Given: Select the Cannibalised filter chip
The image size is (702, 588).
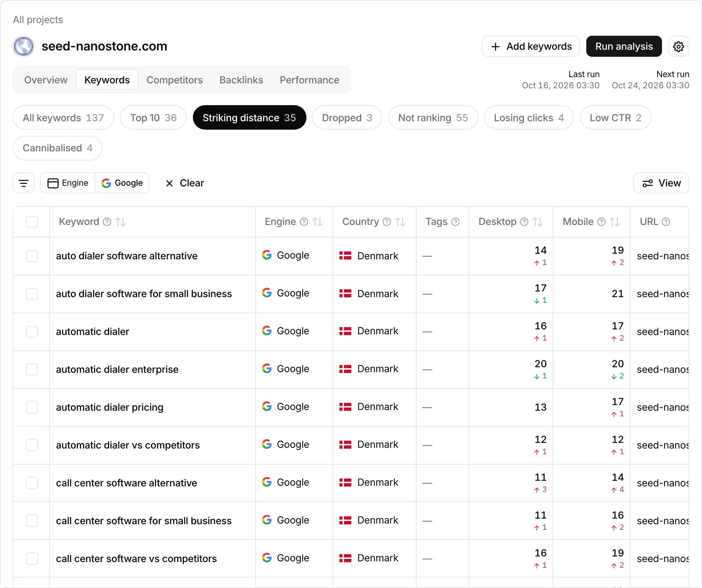Looking at the screenshot, I should (x=58, y=148).
